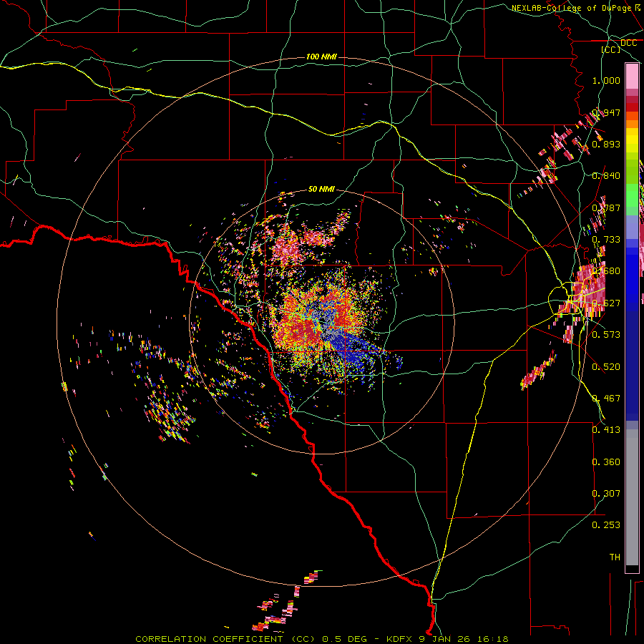Screen dimensions: 644x644
Task: Select the 100 NMI range ring label
Action: (321, 57)
